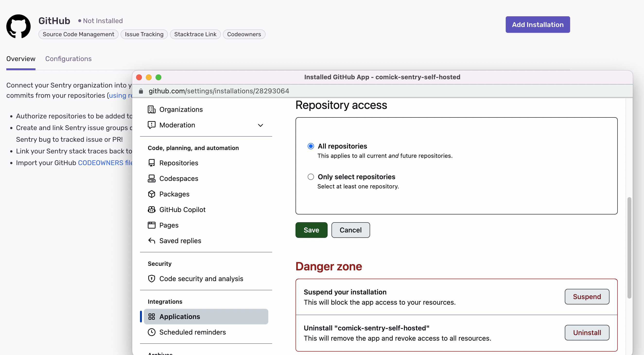Switch to the Configurations tab
The width and height of the screenshot is (644, 355).
point(68,59)
